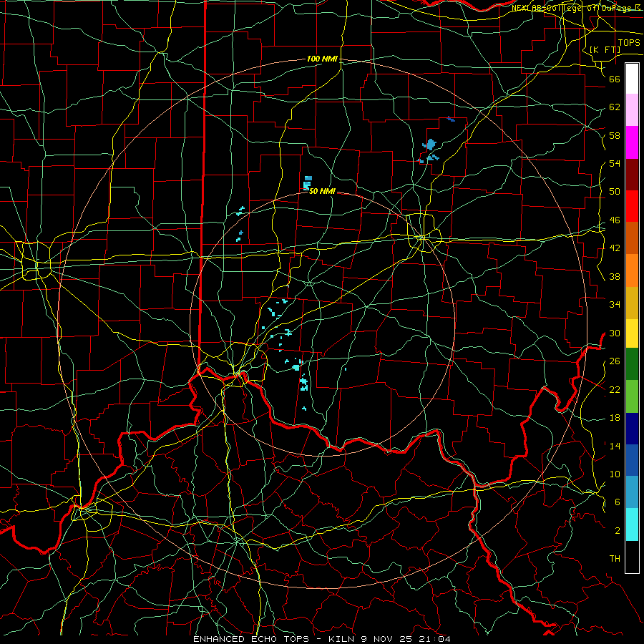Pick the light green legend swatch
Screen dimensions: 644x644
click(x=632, y=396)
